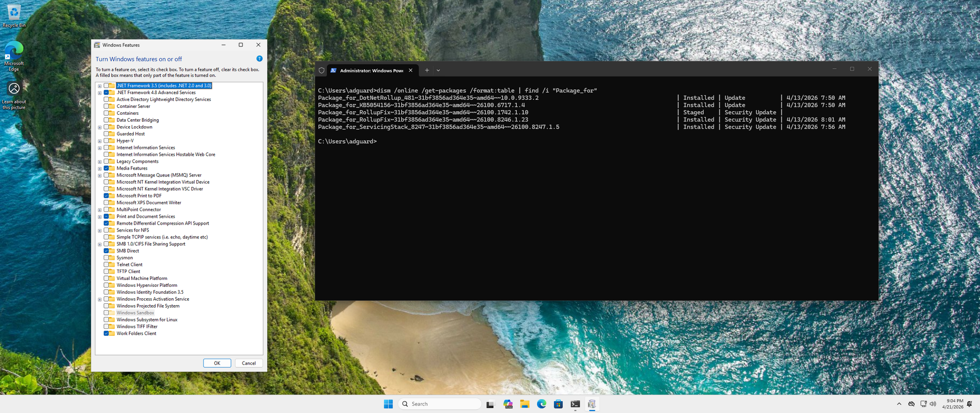Open Recycle Bin on the desktop
This screenshot has height=413, width=980.
pos(14,14)
